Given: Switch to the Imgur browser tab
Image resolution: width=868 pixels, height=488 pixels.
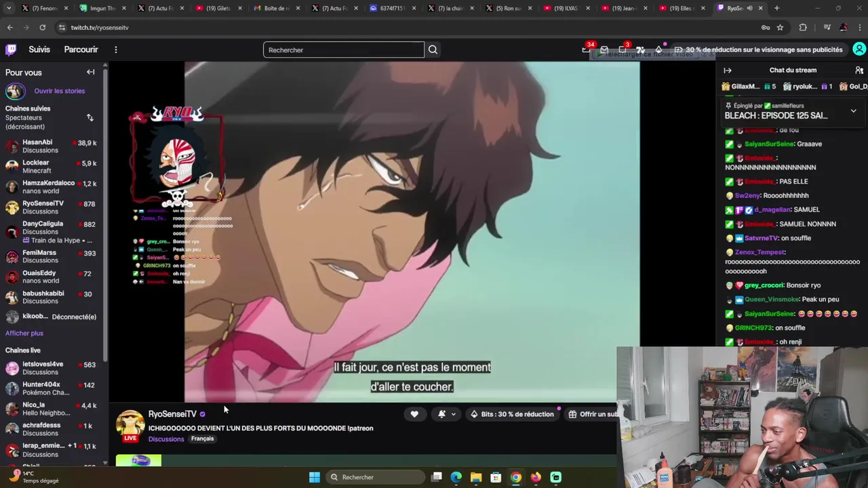Looking at the screenshot, I should [102, 8].
